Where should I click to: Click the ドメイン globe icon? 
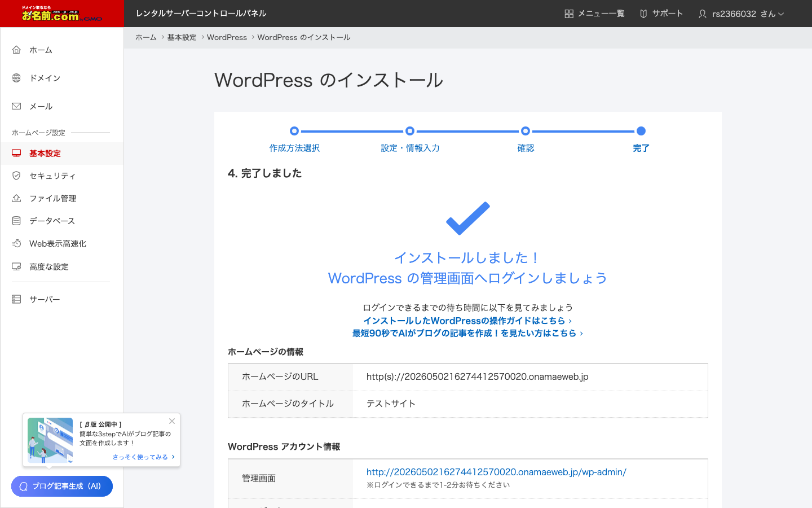tap(16, 78)
